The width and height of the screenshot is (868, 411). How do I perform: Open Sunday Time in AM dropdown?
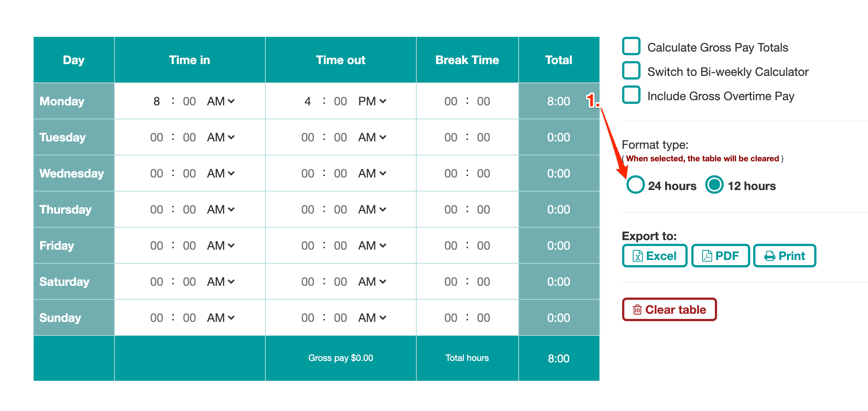[221, 318]
